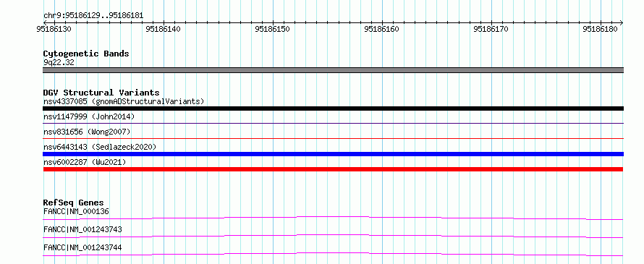Click ruler position 95186140
644x264 pixels.
click(x=164, y=29)
